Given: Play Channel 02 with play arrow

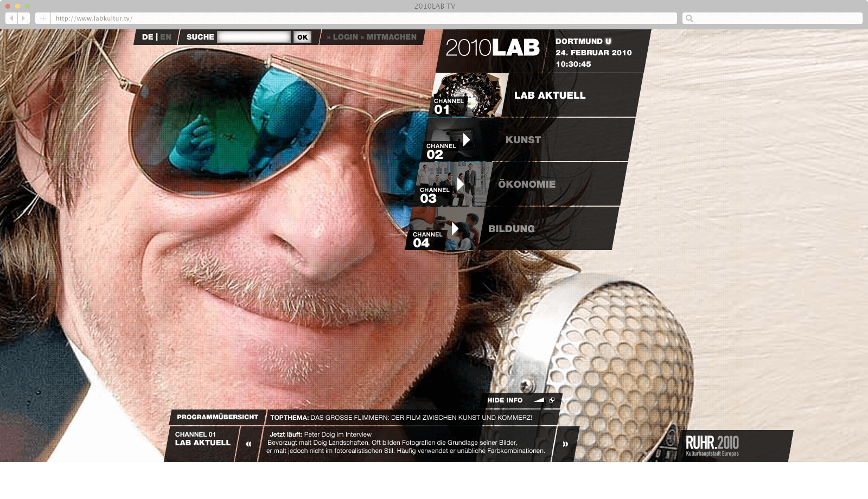Looking at the screenshot, I should [466, 139].
